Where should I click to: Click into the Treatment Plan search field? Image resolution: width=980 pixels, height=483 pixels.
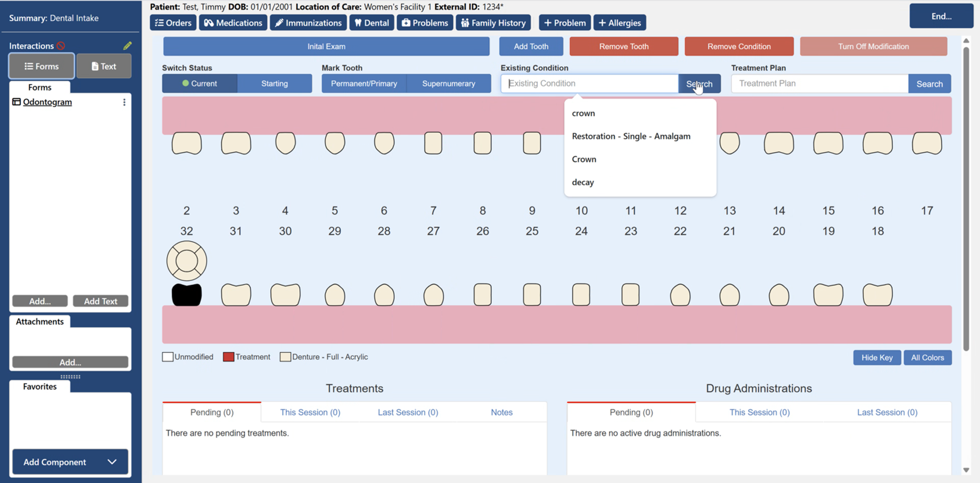click(x=819, y=83)
